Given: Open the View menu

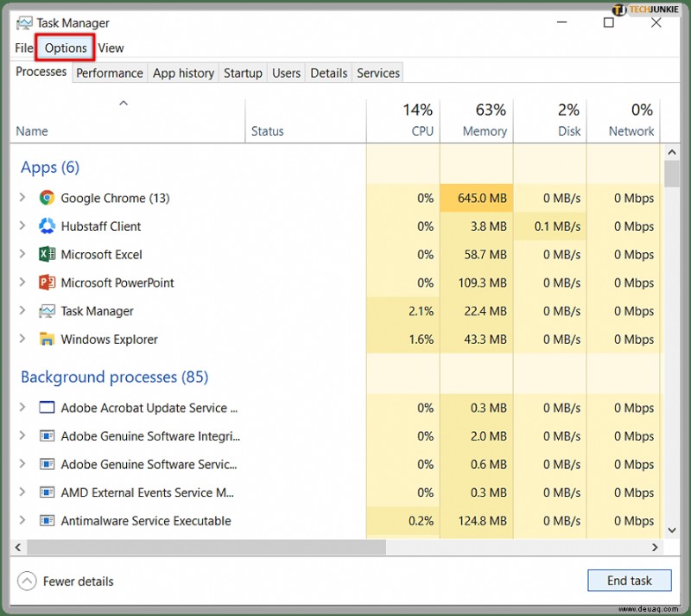Looking at the screenshot, I should [x=111, y=48].
